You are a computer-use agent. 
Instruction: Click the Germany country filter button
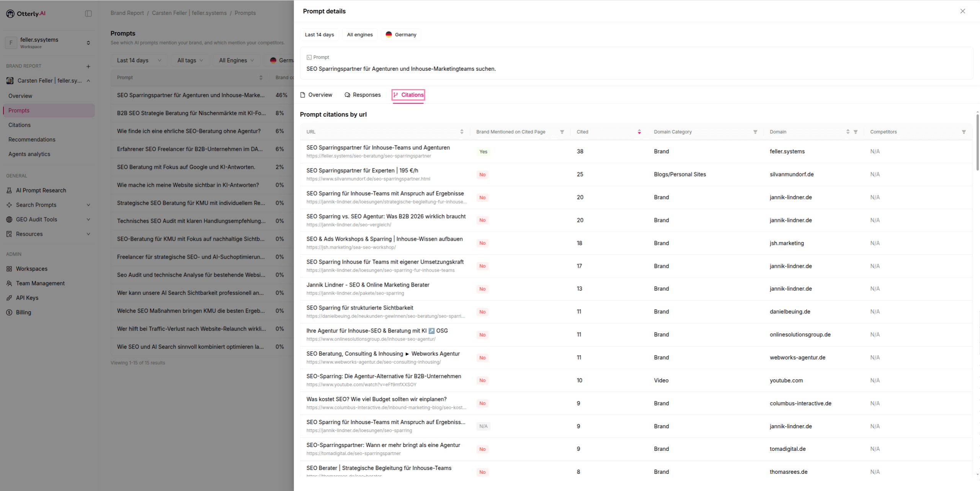401,34
